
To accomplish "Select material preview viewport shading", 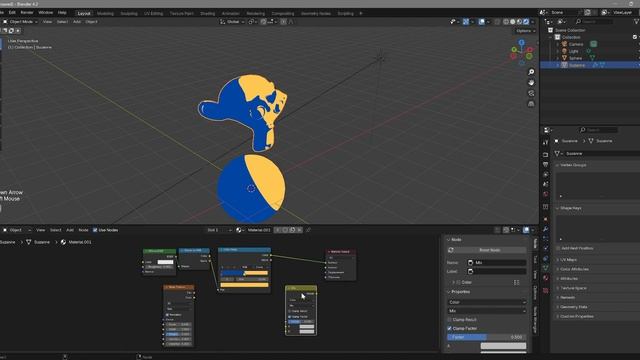I will click(x=519, y=22).
